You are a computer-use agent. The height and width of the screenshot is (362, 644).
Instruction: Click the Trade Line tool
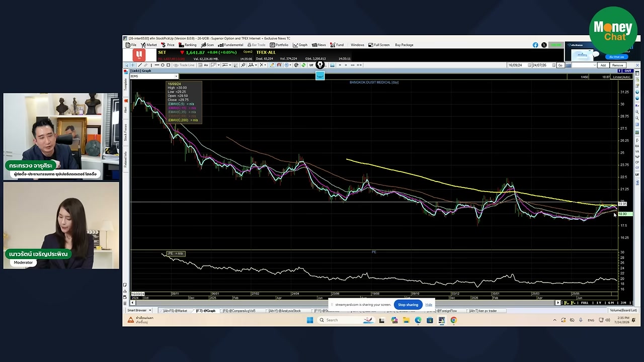point(181,65)
